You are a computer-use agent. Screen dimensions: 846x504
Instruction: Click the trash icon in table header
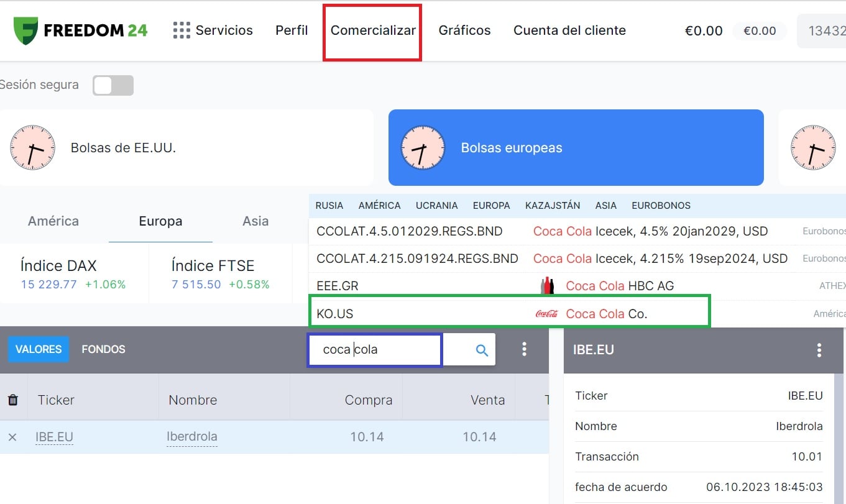(12, 400)
